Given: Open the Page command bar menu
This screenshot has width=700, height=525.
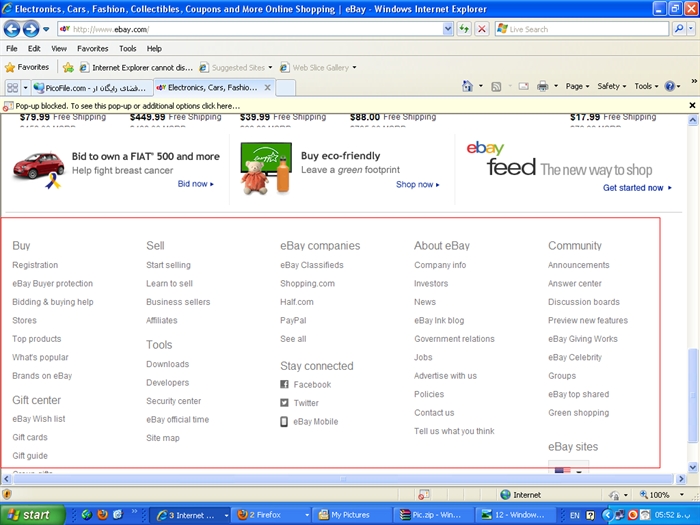Looking at the screenshot, I should coord(577,87).
